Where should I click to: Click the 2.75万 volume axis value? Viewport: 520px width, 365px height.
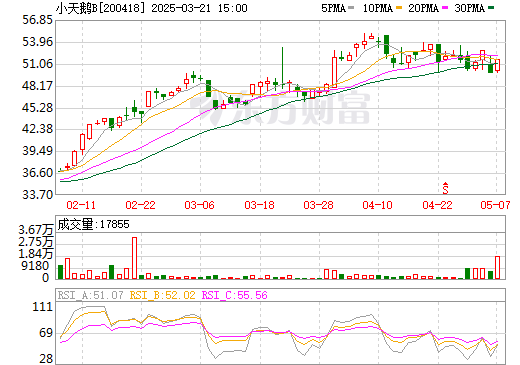pyautogui.click(x=36, y=242)
